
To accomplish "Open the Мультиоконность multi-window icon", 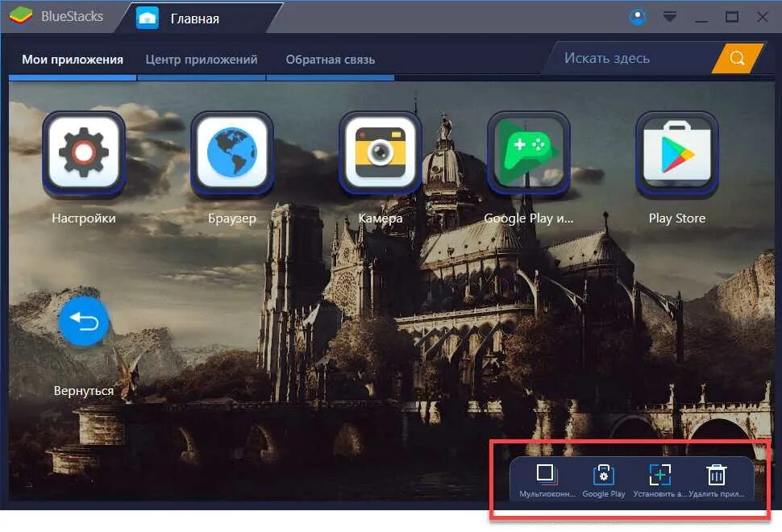I will click(546, 473).
